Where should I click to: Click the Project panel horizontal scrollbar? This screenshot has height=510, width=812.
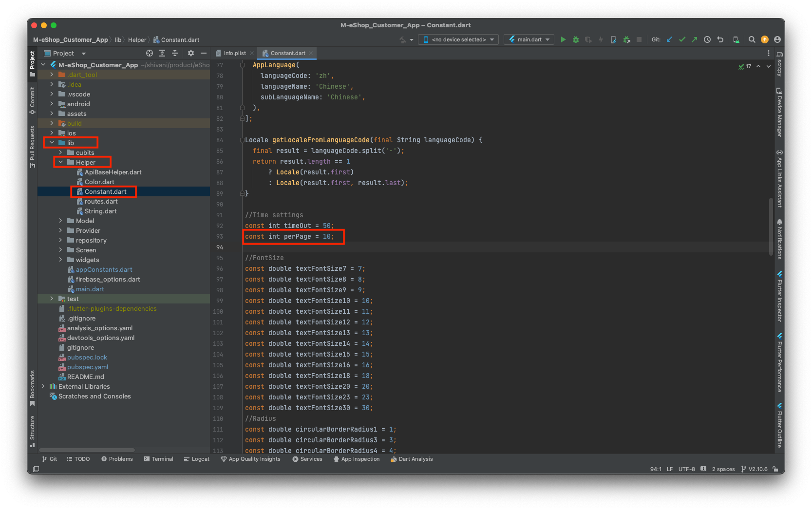(87, 450)
